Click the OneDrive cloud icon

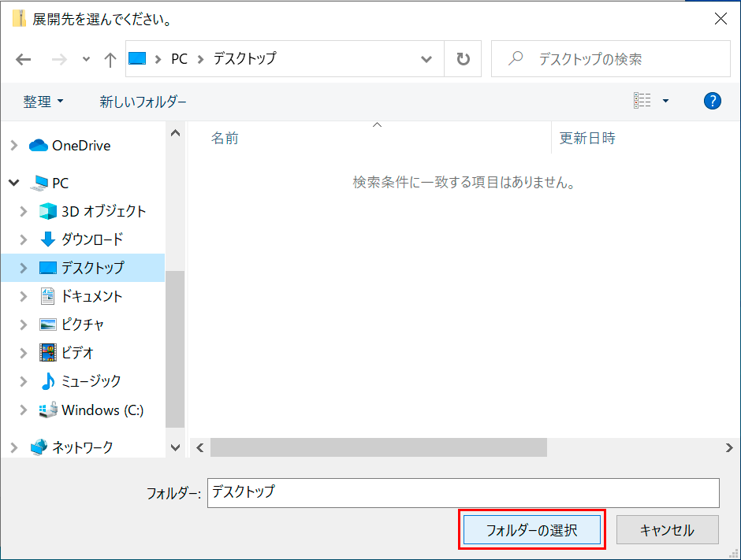(39, 146)
